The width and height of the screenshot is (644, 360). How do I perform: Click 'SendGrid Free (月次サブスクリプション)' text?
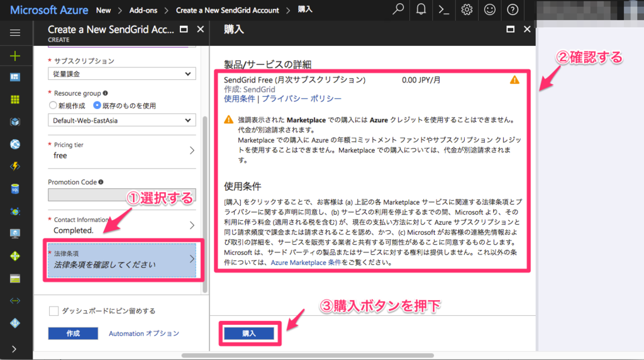point(294,80)
